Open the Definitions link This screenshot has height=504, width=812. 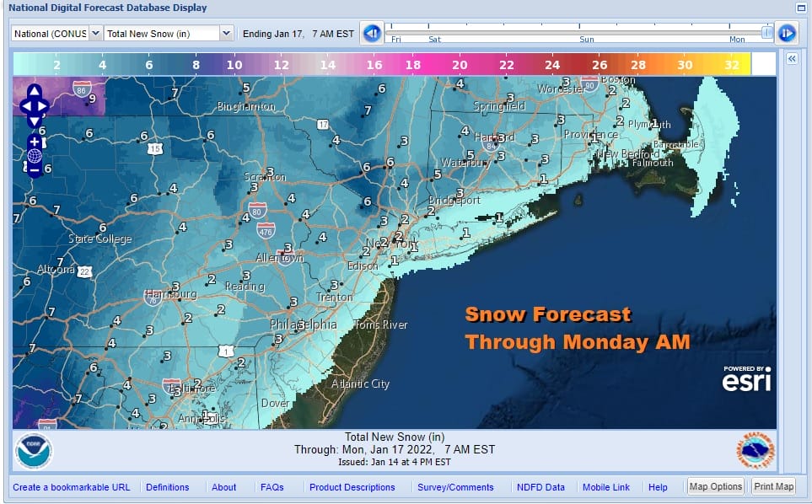[167, 487]
